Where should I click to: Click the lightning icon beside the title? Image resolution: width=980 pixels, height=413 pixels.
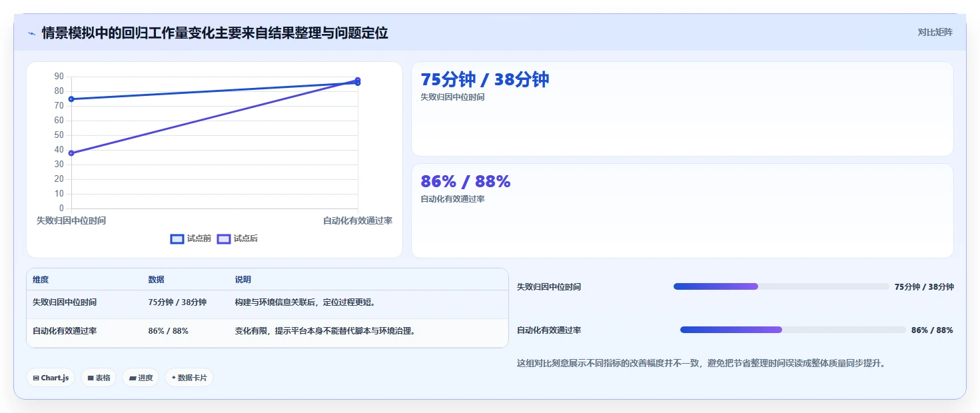[31, 33]
